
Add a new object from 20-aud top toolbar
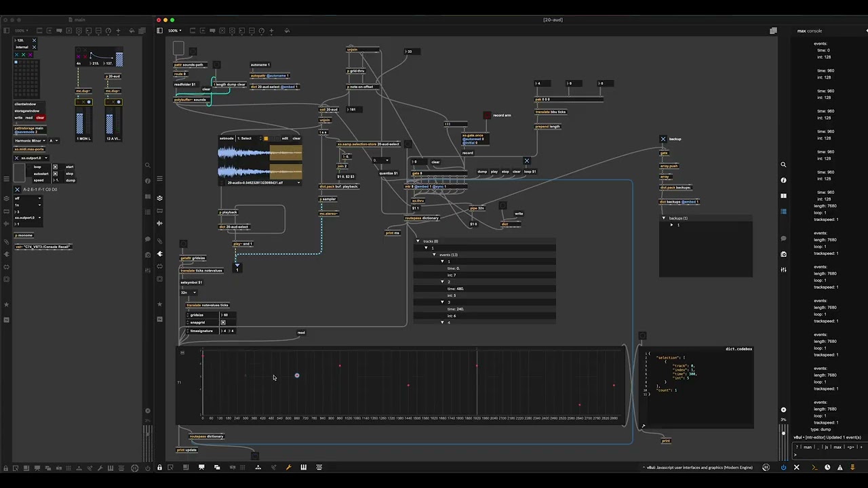coord(193,30)
